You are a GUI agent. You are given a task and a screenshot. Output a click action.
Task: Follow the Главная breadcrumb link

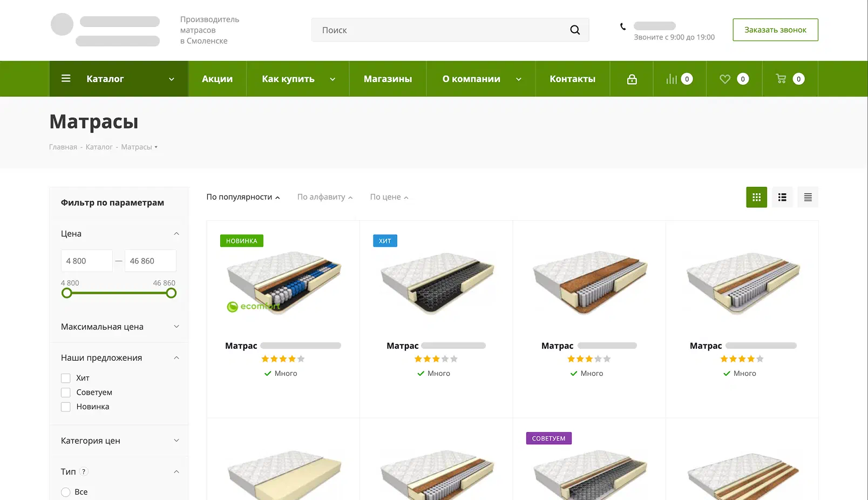(x=63, y=147)
